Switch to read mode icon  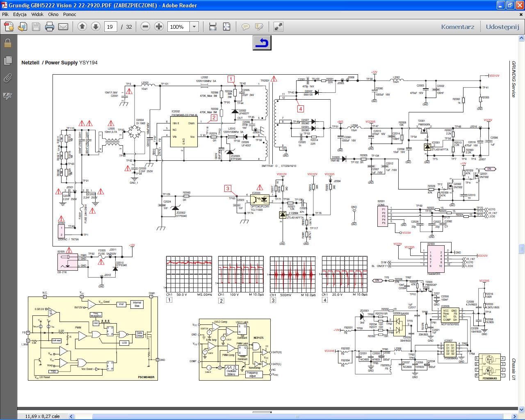click(x=278, y=27)
